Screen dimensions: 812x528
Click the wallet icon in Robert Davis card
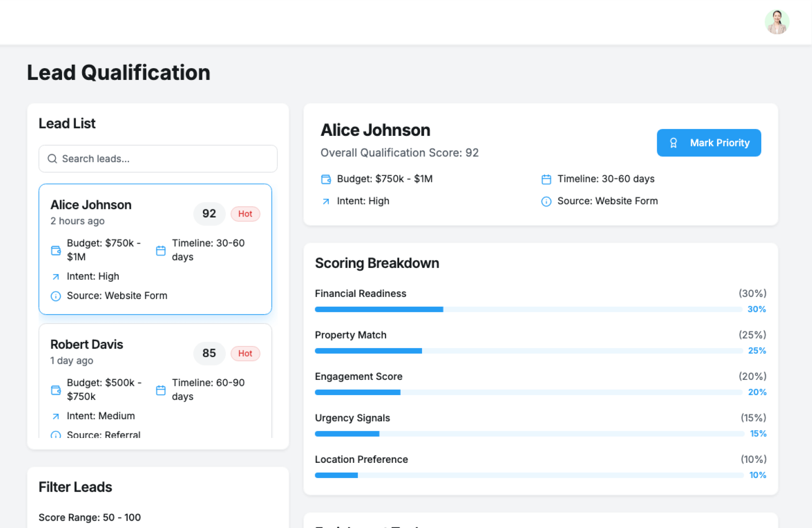pyautogui.click(x=56, y=390)
